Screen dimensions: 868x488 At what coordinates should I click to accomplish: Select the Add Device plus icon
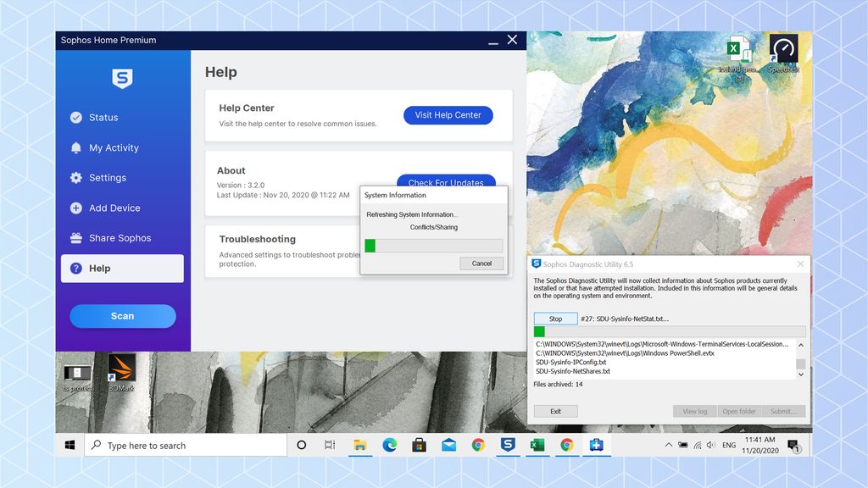coord(77,208)
